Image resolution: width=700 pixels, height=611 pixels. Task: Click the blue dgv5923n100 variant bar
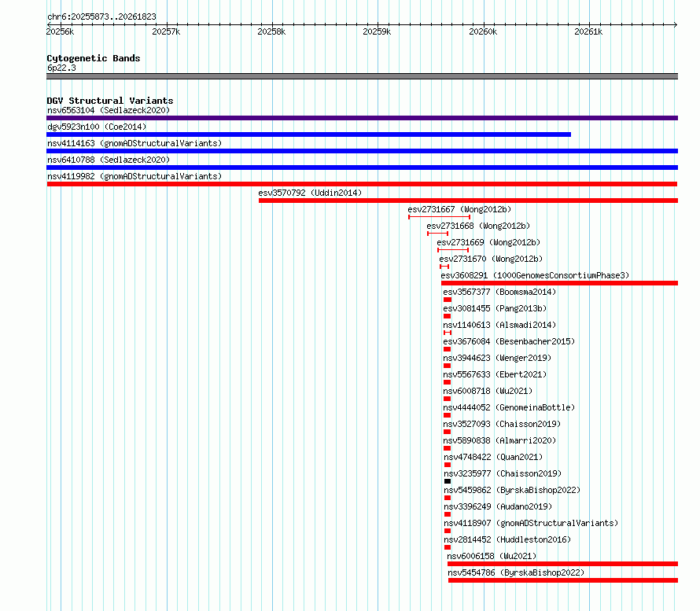pyautogui.click(x=308, y=134)
